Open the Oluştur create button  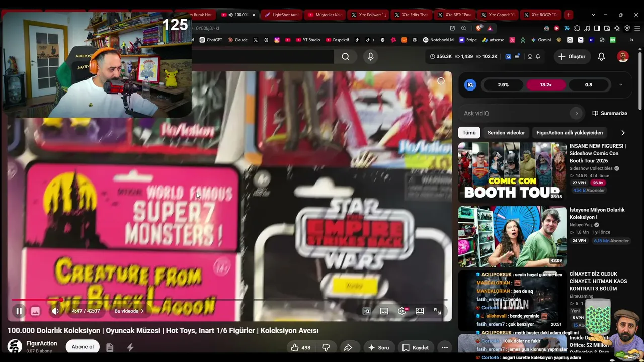[572, 57]
